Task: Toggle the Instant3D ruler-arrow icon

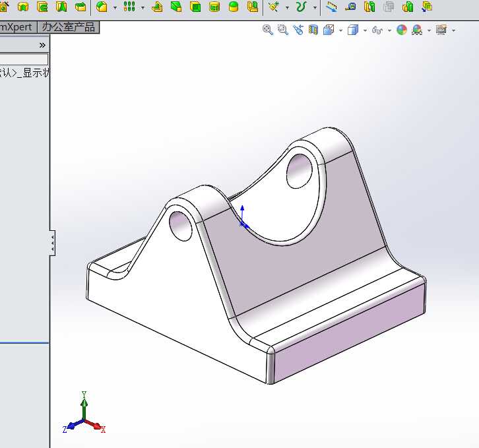Action: pos(331,7)
